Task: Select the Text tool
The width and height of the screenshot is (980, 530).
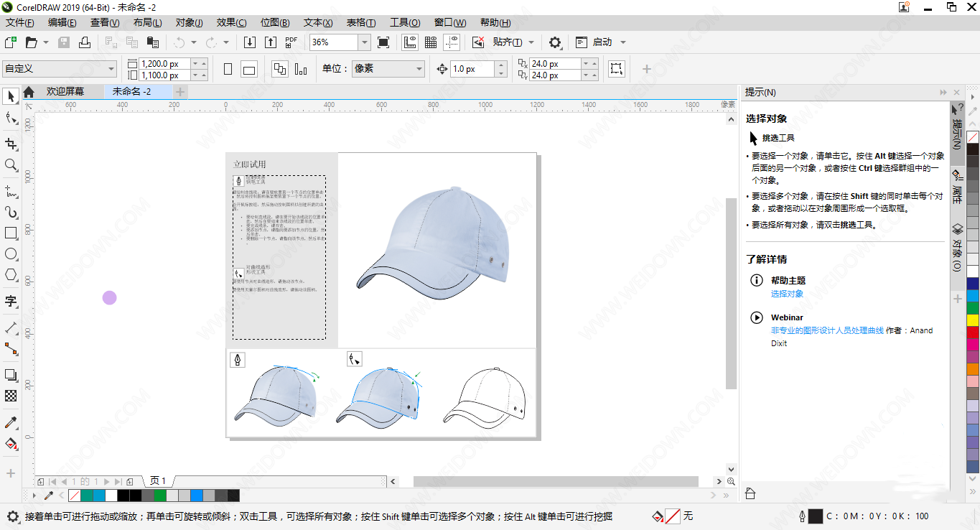Action: (x=11, y=300)
